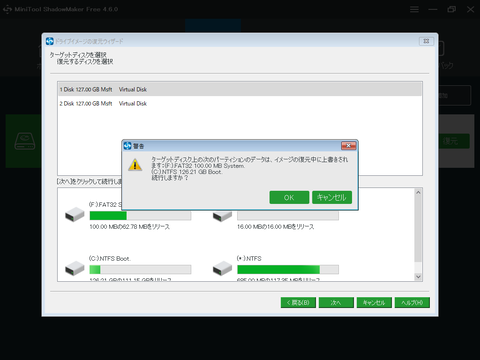This screenshot has width=480, height=360.
Task: Click the 復元 button in background window
Action: [451, 141]
